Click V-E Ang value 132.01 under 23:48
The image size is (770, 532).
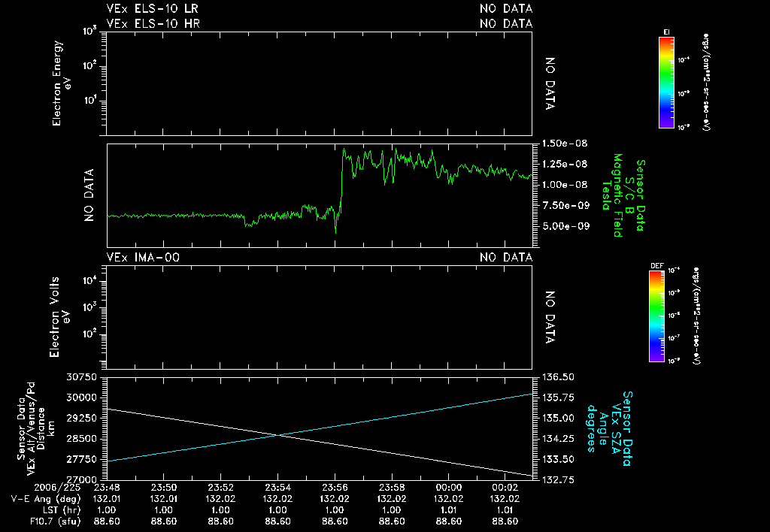[x=107, y=499]
